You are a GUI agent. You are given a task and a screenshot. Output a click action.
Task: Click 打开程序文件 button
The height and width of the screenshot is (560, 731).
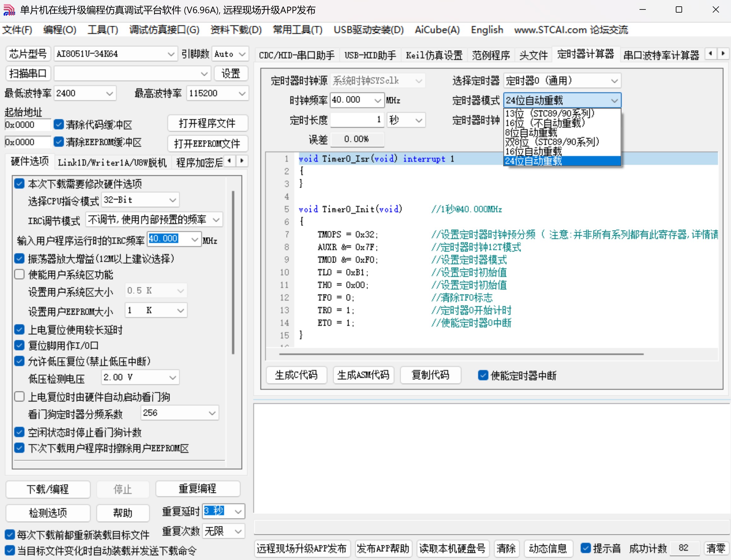pos(207,123)
